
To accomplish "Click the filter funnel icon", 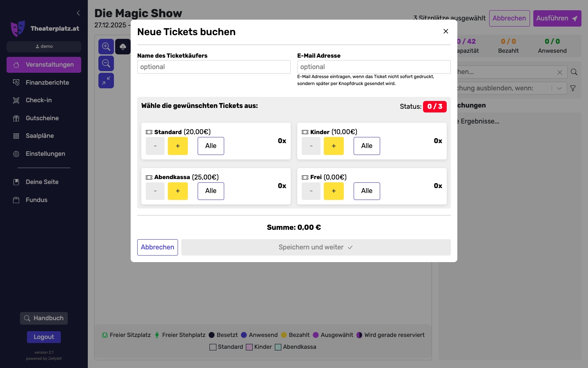I will (573, 88).
